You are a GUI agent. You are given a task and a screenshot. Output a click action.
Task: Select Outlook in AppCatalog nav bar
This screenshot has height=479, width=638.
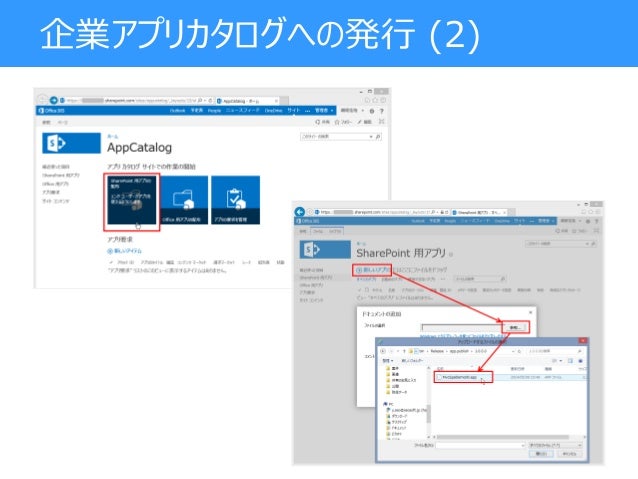pyautogui.click(x=177, y=111)
